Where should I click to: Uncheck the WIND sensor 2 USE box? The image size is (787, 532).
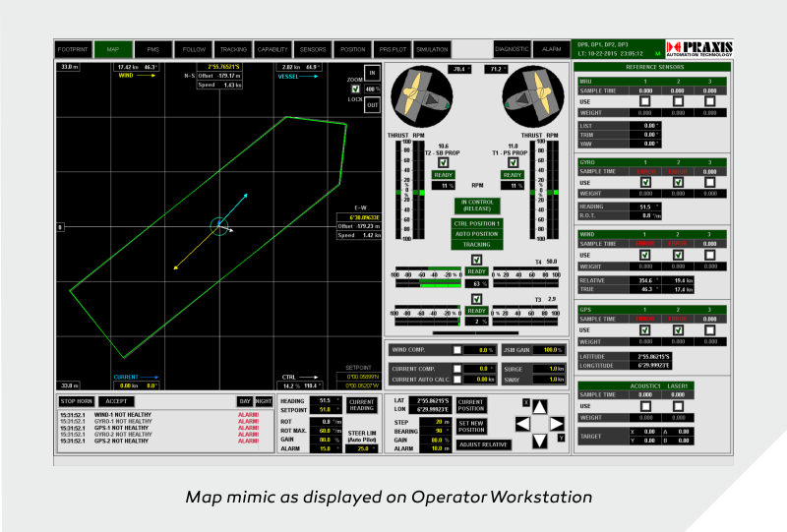[x=678, y=255]
